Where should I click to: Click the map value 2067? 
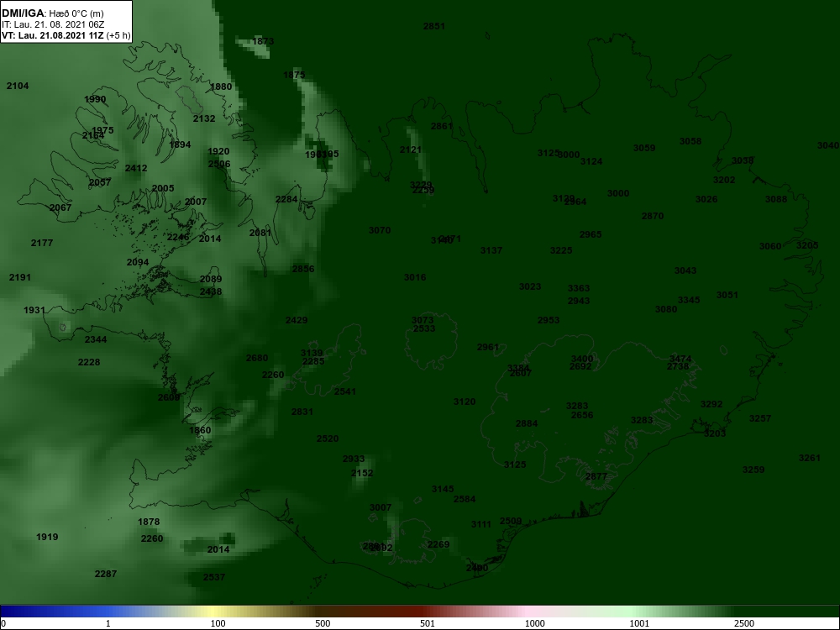(60, 207)
